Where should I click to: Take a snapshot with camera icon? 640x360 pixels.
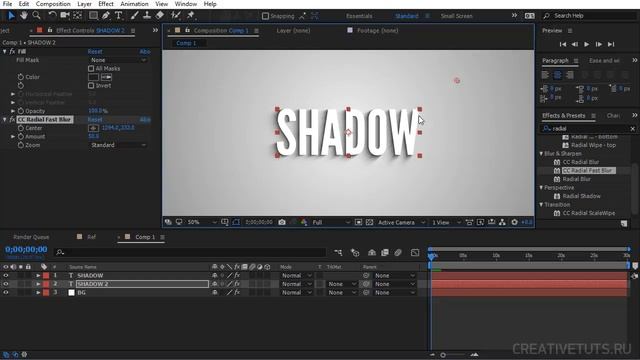[282, 222]
